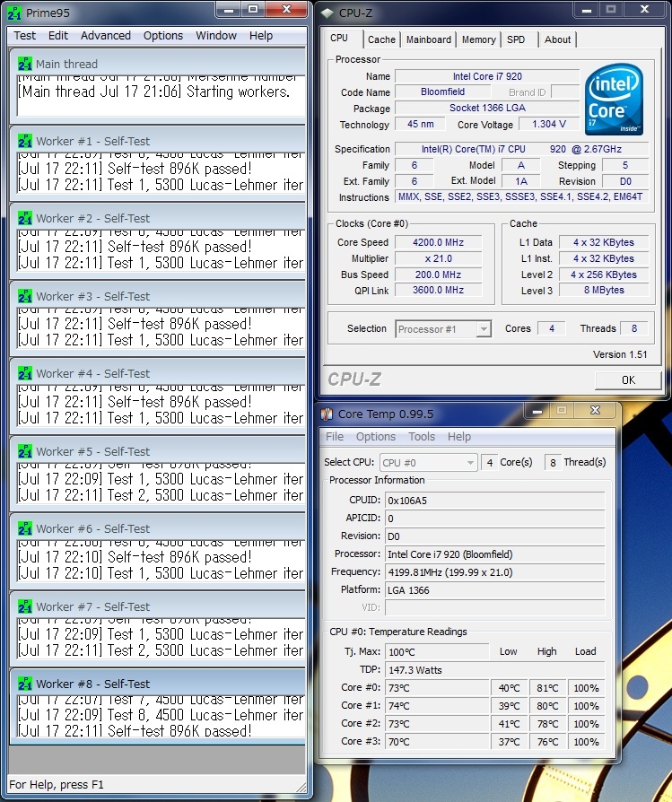Viewport: 672px width, 802px height.
Task: Click the 'Starting workers.' log line
Action: tap(154, 92)
